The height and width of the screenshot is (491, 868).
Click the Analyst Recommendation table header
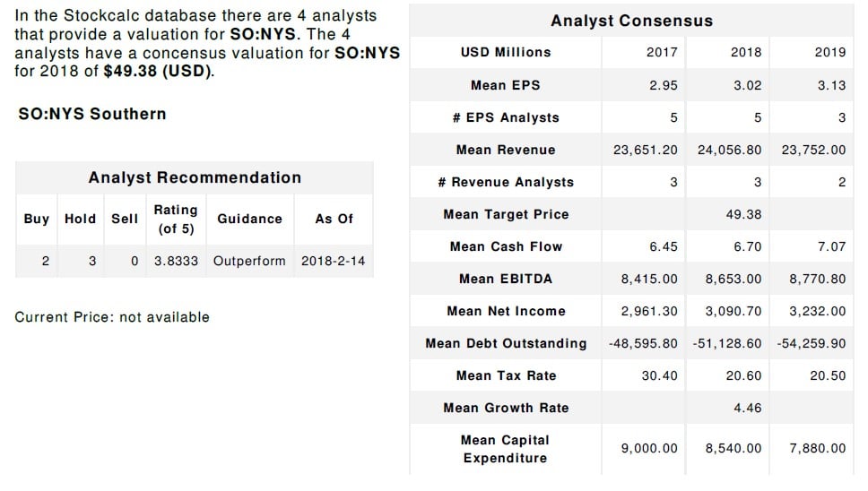(195, 177)
